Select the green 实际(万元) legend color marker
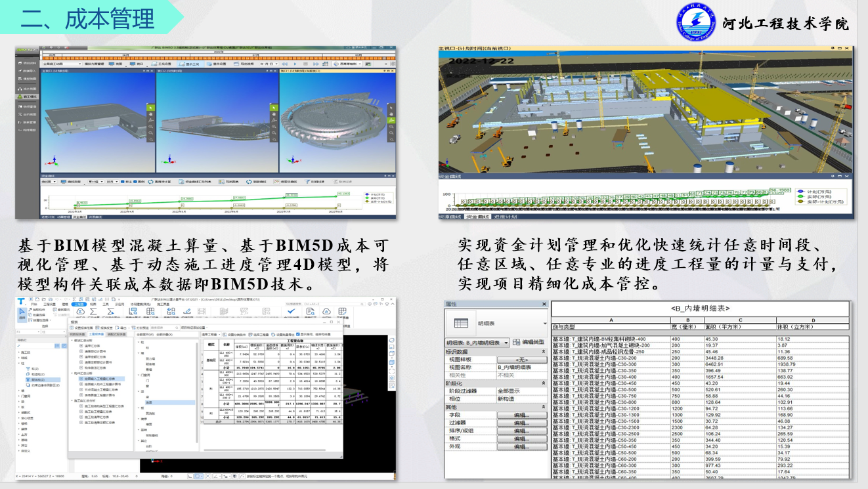This screenshot has height=489, width=868. (366, 197)
